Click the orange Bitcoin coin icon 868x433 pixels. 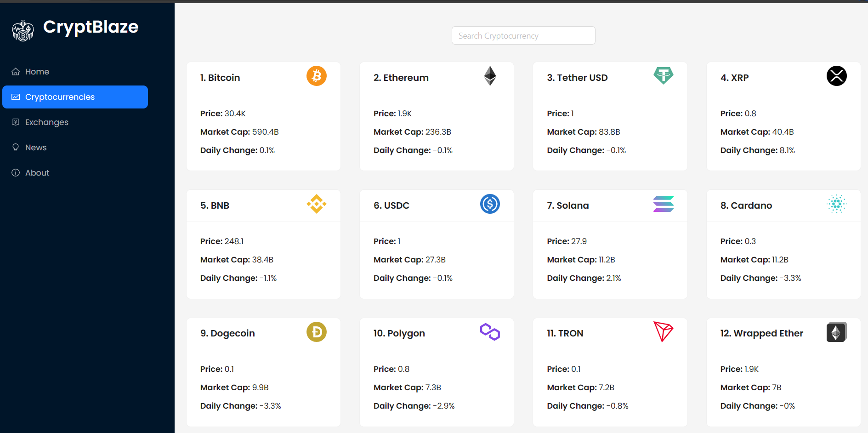[x=317, y=76]
